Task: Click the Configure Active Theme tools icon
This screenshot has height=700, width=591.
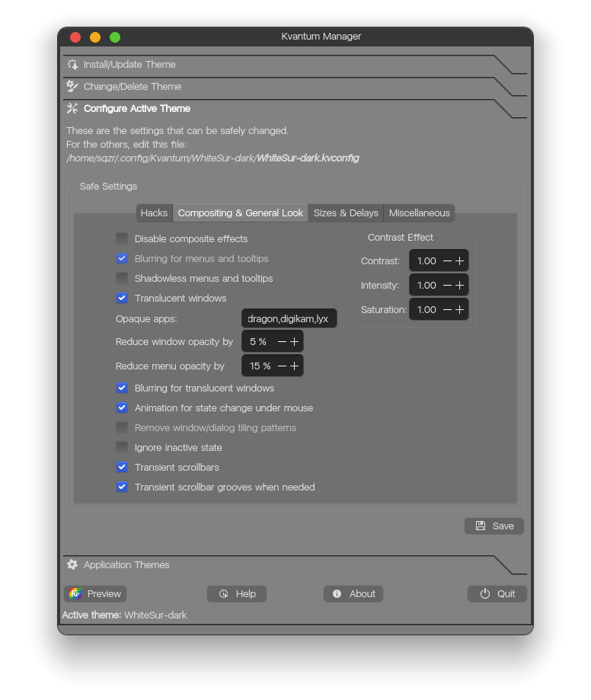Action: tap(72, 108)
